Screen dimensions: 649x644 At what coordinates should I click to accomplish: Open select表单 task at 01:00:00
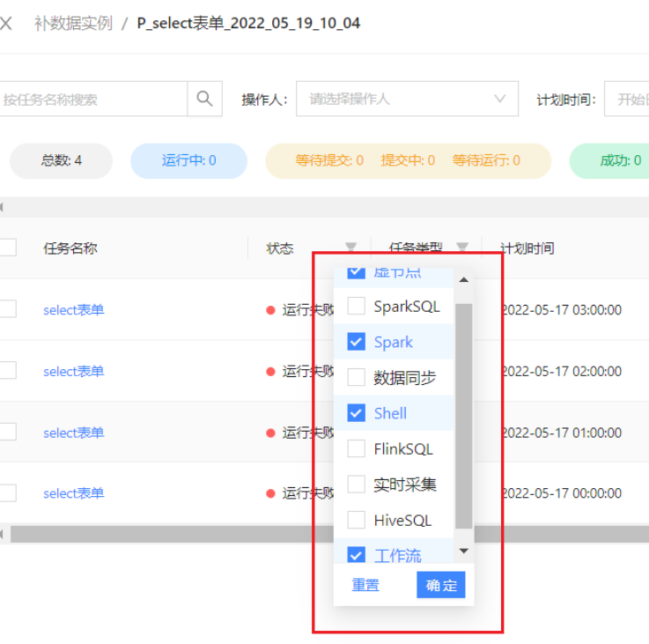pyautogui.click(x=74, y=433)
